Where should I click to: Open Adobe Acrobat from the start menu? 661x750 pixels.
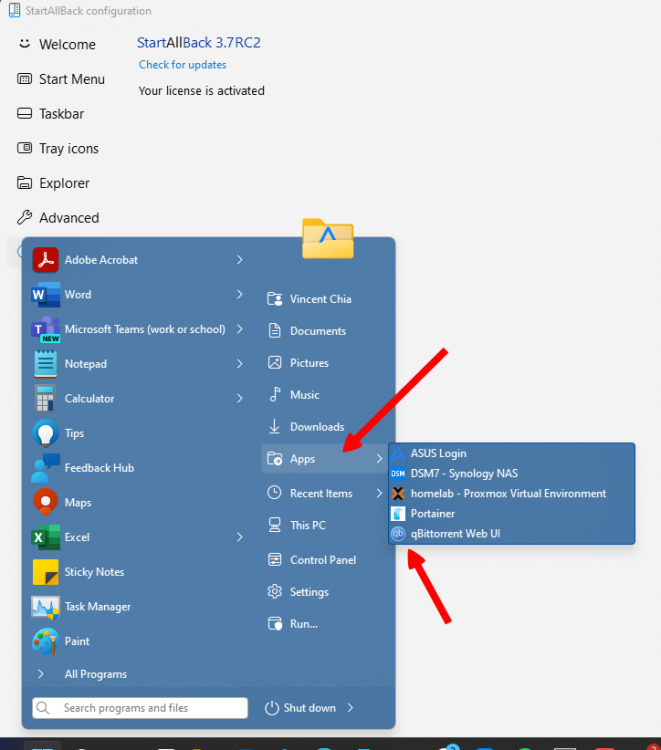100,260
